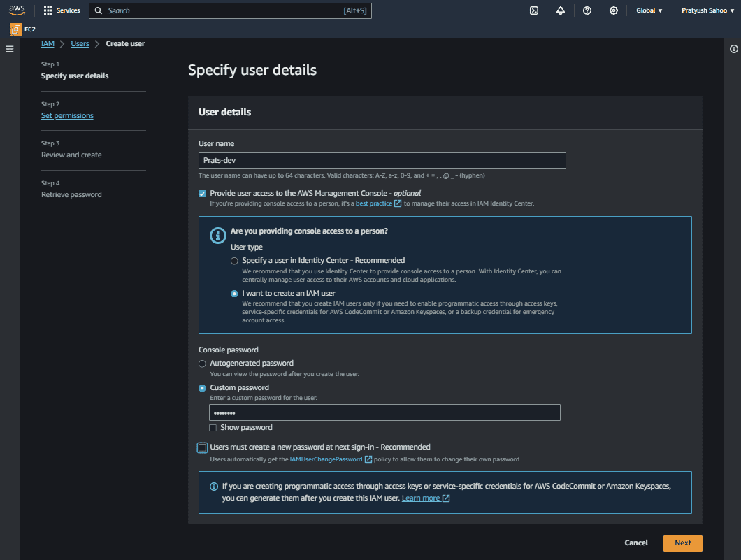The image size is (741, 560).
Task: Open the Services grid menu
Action: click(x=62, y=10)
